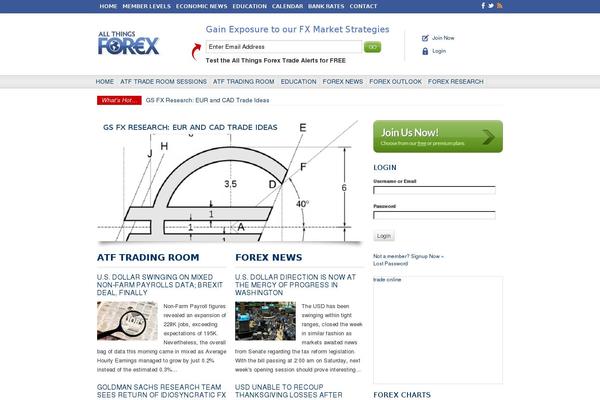The width and height of the screenshot is (600, 400).
Task: Click the Lost Password link
Action: (390, 264)
